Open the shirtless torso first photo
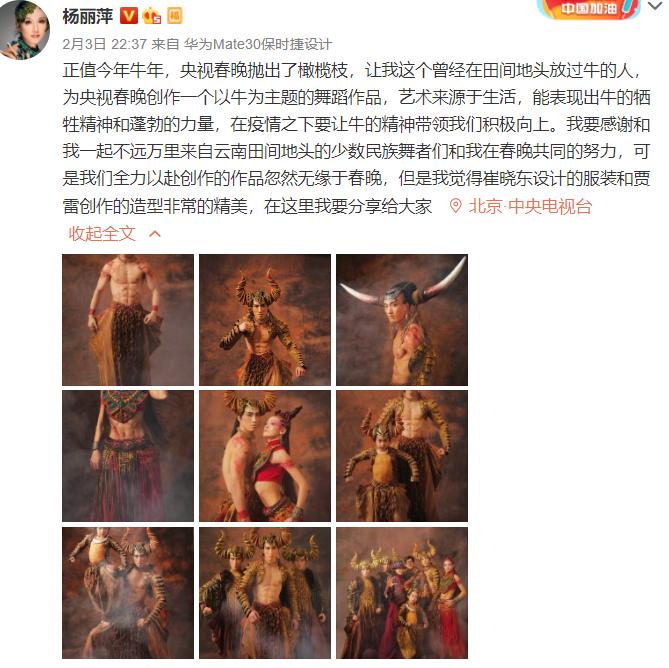 128,320
